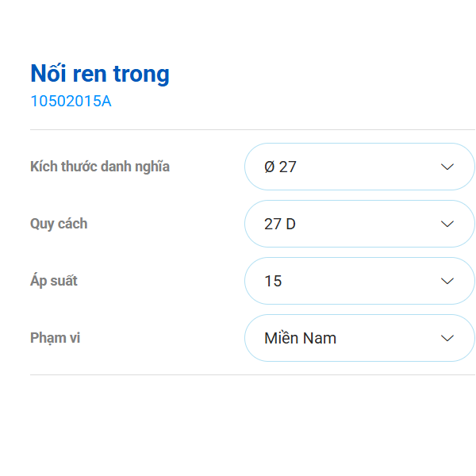Click the selected pressure value 15
This screenshot has width=476, height=476.
coord(273,282)
